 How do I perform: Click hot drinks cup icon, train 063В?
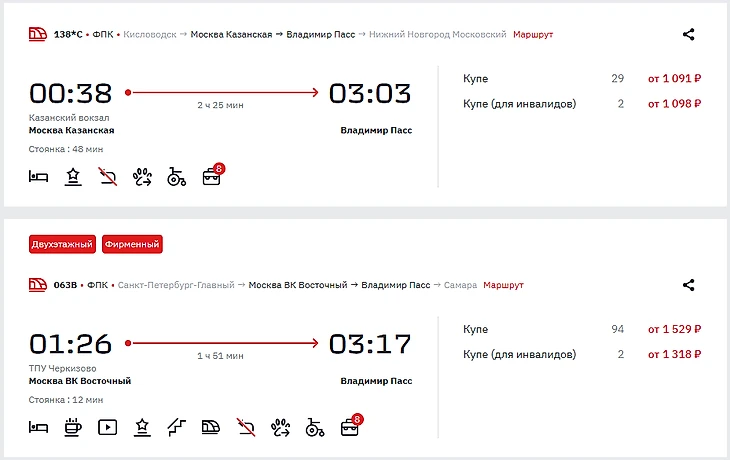pos(72,427)
